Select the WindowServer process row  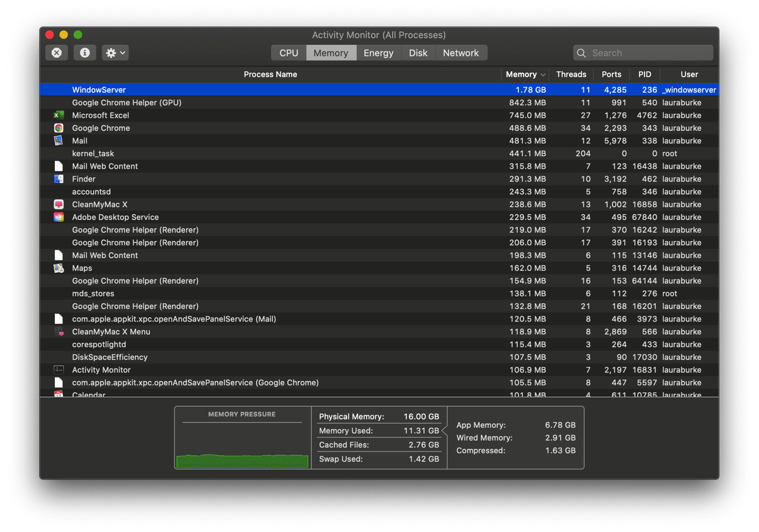pyautogui.click(x=379, y=89)
